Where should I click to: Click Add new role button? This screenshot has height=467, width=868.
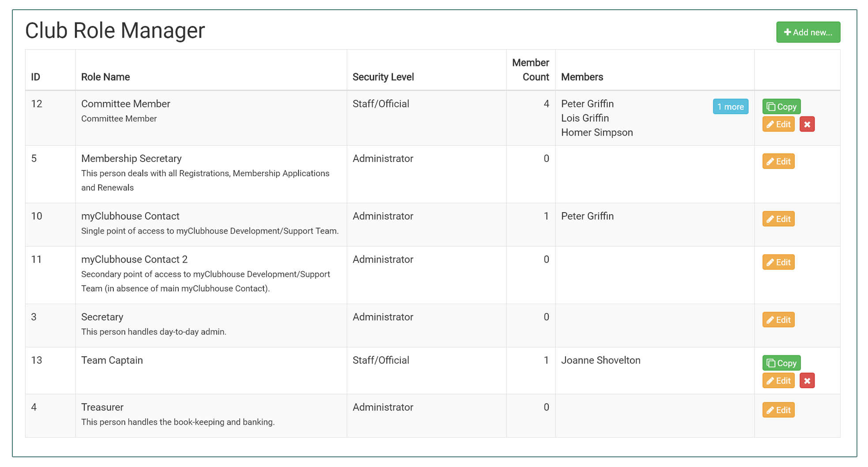(x=808, y=32)
